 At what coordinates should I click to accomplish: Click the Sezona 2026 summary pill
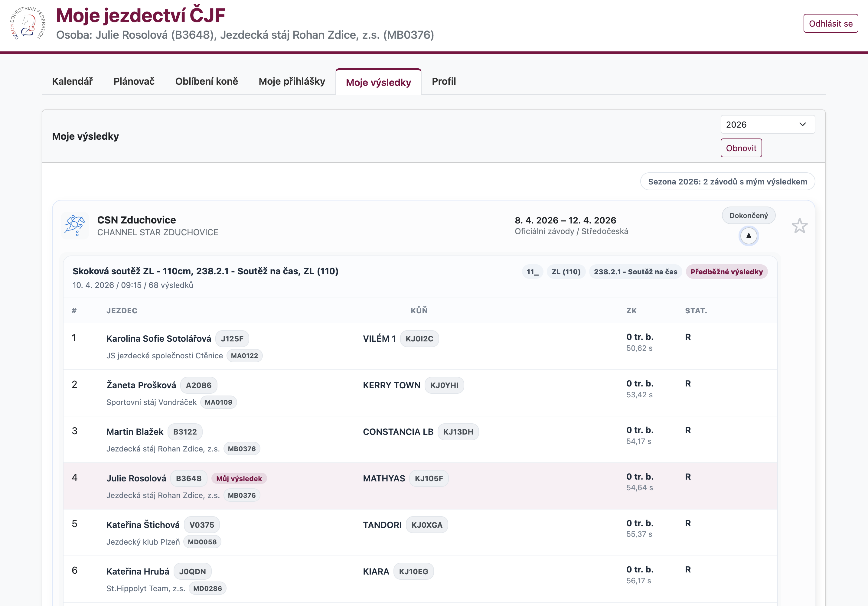pos(727,181)
